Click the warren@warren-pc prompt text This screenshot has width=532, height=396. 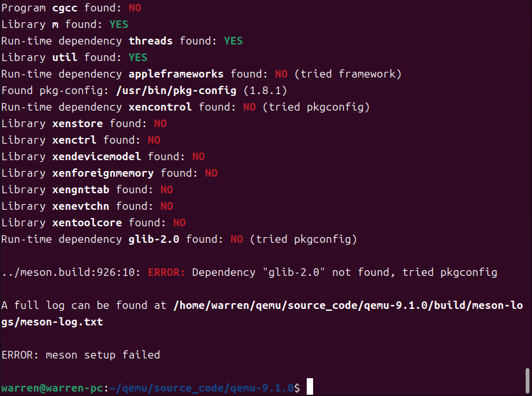(x=52, y=388)
